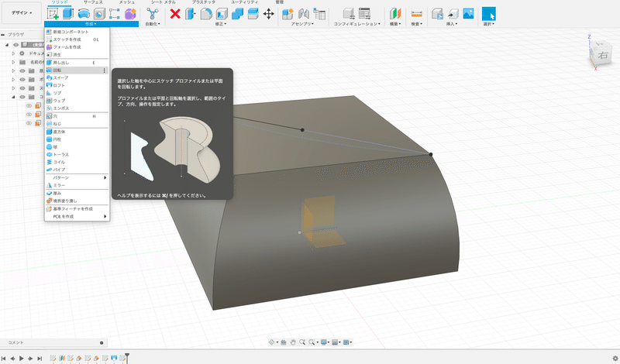Screen dimensions: 620x364
Task: Click the Shell toolbar icon
Action: coord(222,14)
